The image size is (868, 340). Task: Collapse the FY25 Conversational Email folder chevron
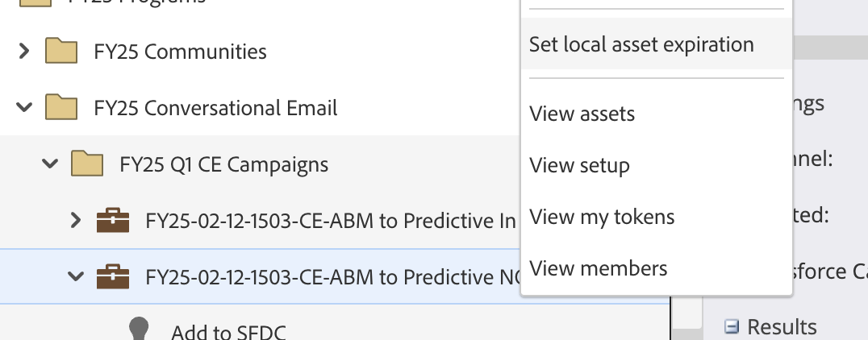pyautogui.click(x=24, y=107)
